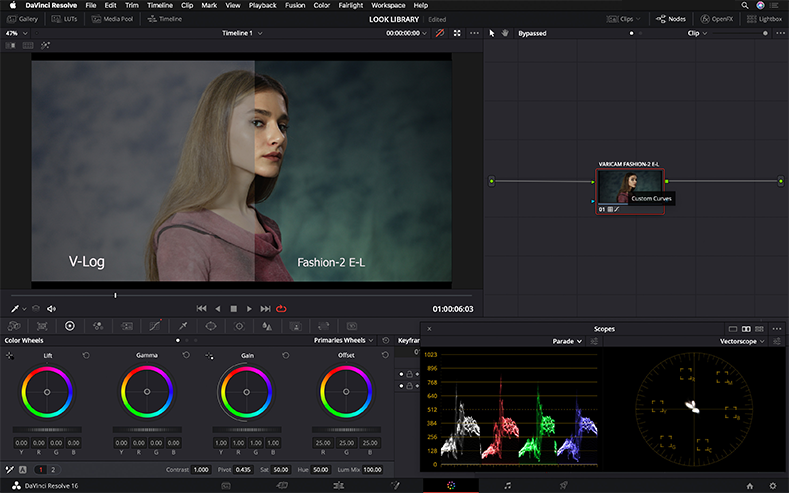Open the 3D stereoscopic palette

[352, 326]
